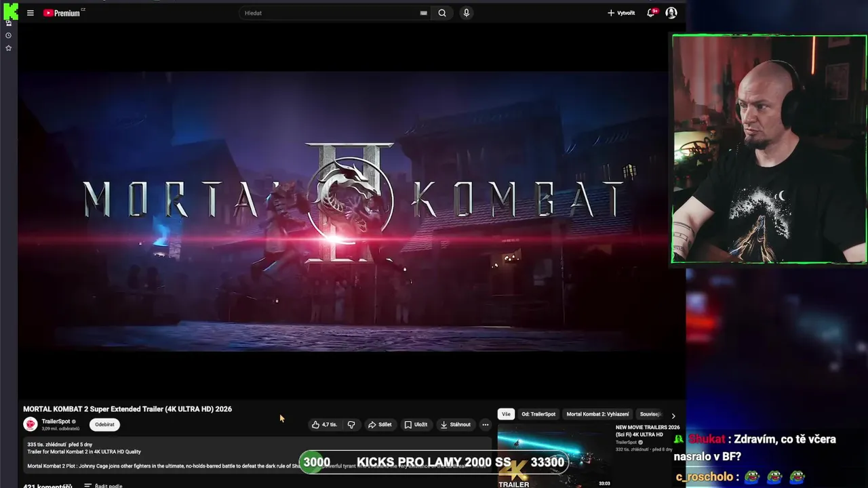Open the Vytvořit create button
Viewport: 868px width, 488px height.
pyautogui.click(x=621, y=13)
